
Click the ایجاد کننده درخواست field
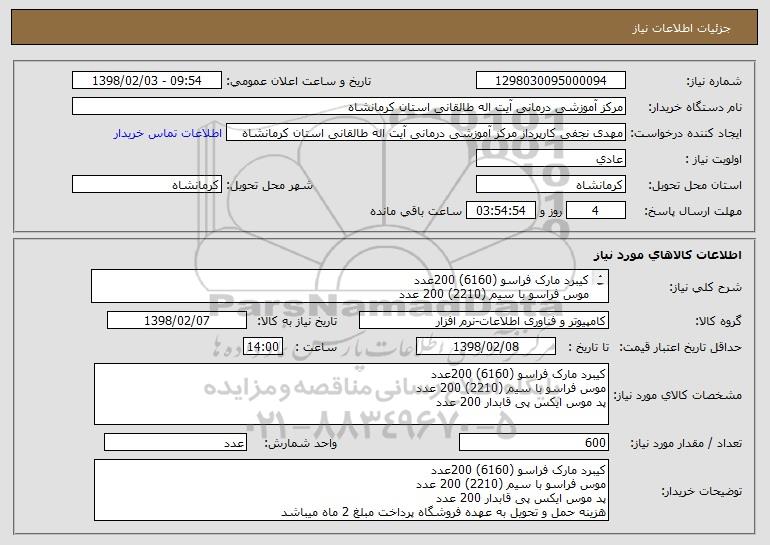pos(426,133)
